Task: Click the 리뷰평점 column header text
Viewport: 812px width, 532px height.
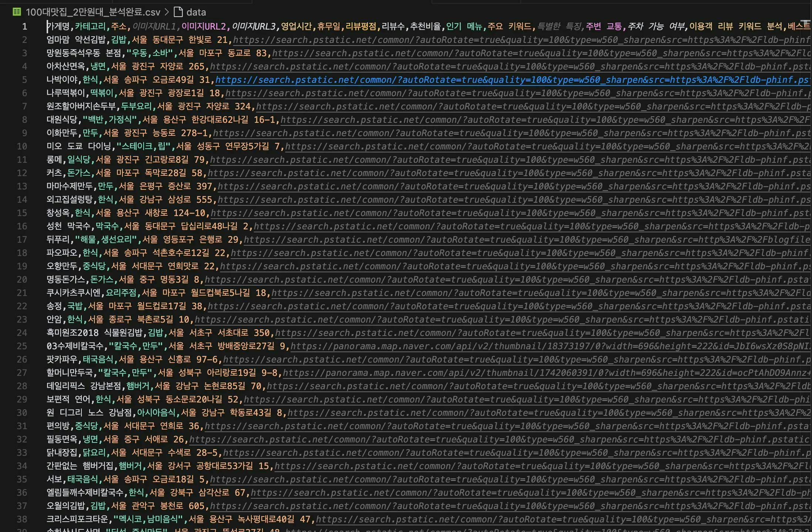Action: click(x=361, y=27)
